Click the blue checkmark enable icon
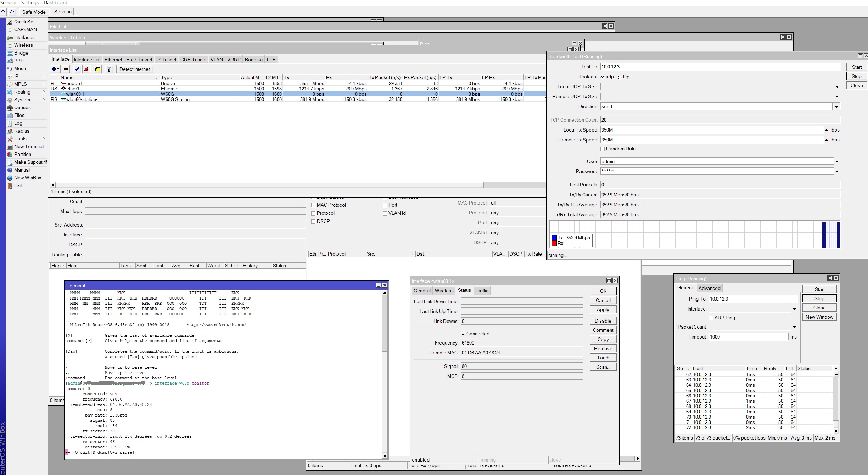The image size is (868, 475). coord(77,69)
